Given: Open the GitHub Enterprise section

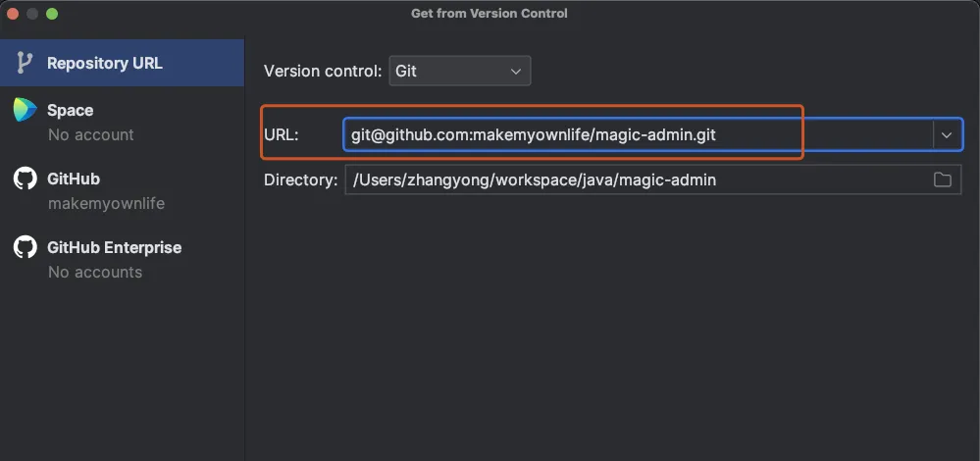Looking at the screenshot, I should (114, 247).
